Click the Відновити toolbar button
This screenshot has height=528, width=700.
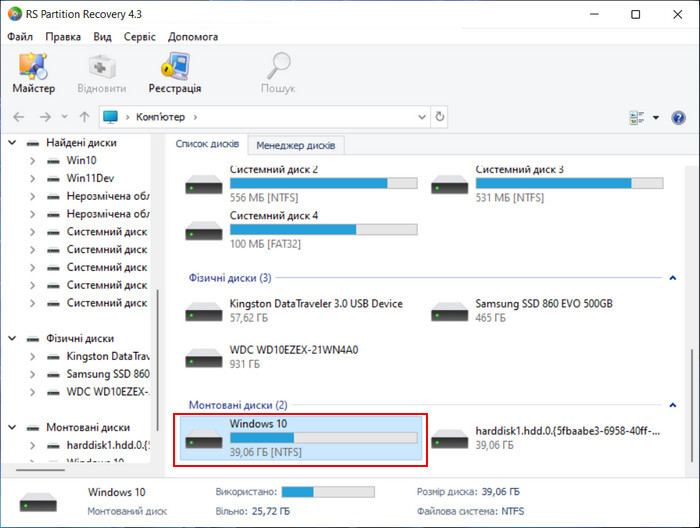click(102, 73)
